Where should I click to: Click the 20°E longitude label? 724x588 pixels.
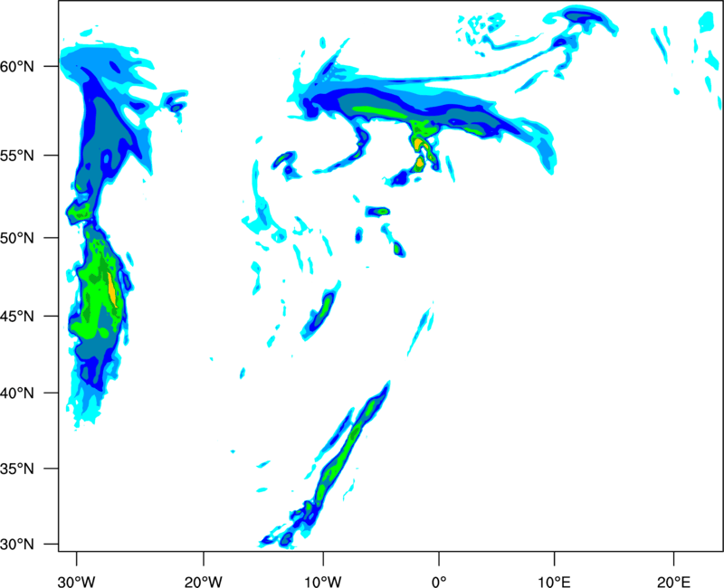[673, 582]
